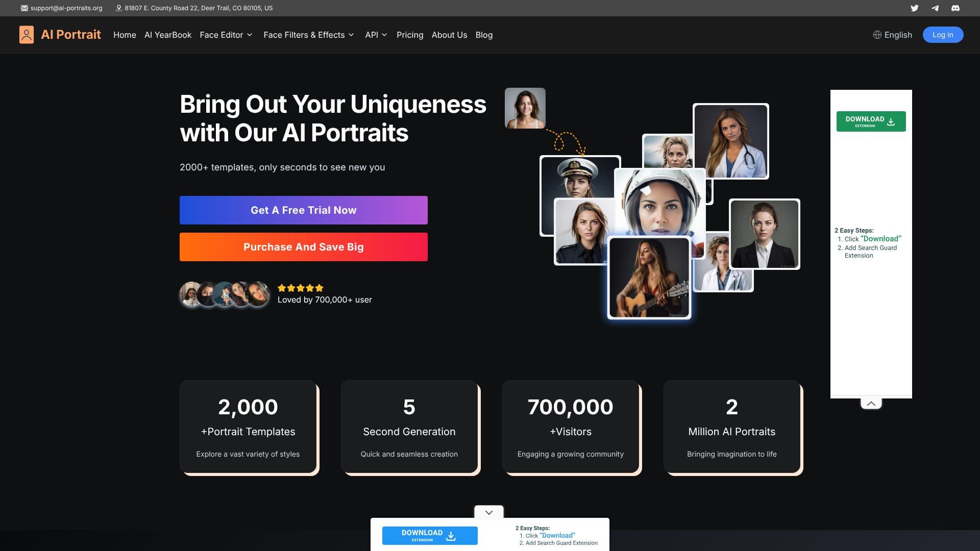The height and width of the screenshot is (551, 980).
Task: Click the original source face photo
Action: coord(525,108)
